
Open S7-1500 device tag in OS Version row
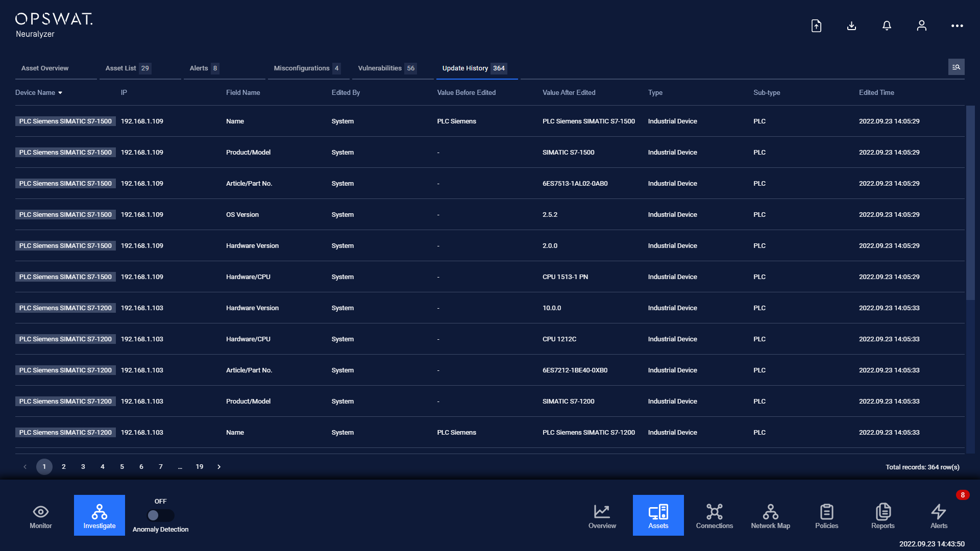click(65, 215)
